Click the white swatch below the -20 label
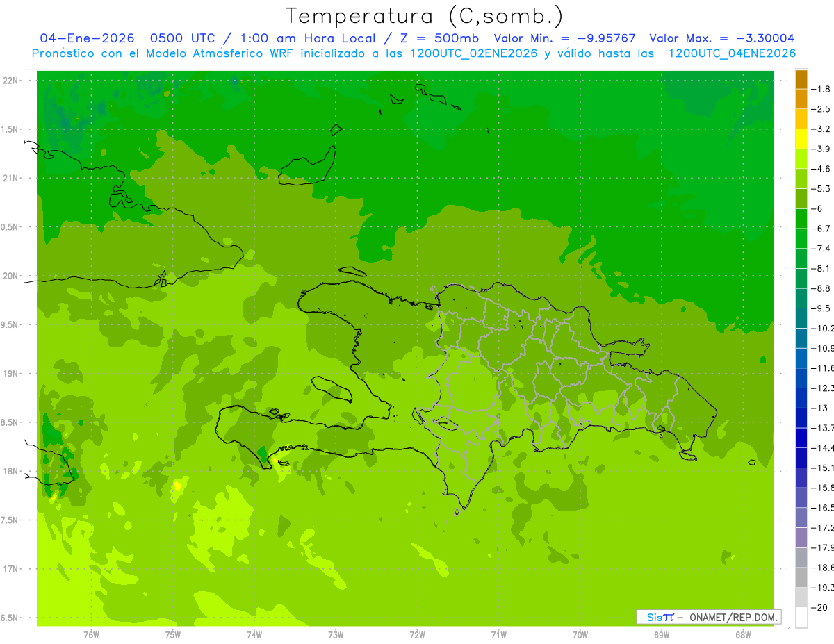834x644 pixels. (801, 618)
